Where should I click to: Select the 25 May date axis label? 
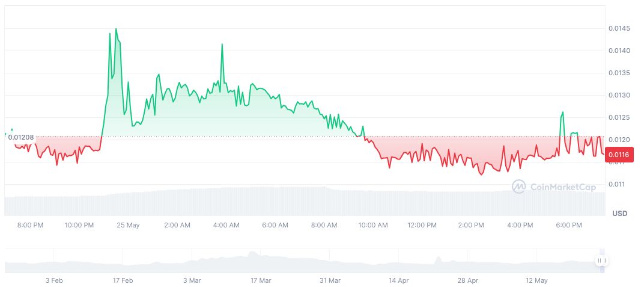click(x=127, y=225)
